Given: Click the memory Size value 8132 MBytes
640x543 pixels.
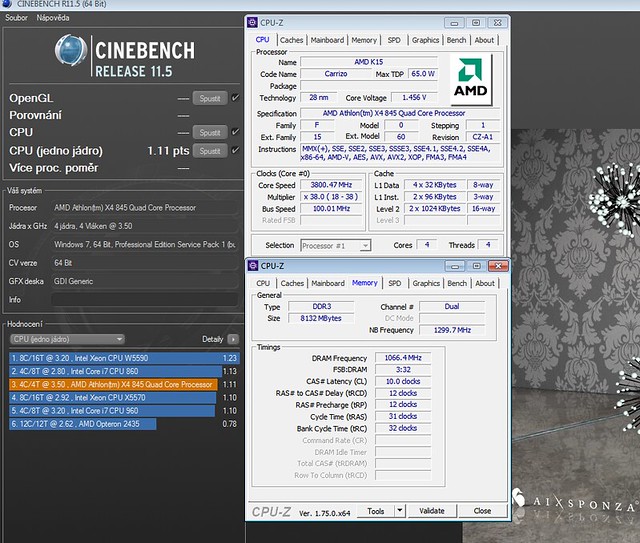Looking at the screenshot, I should (321, 318).
